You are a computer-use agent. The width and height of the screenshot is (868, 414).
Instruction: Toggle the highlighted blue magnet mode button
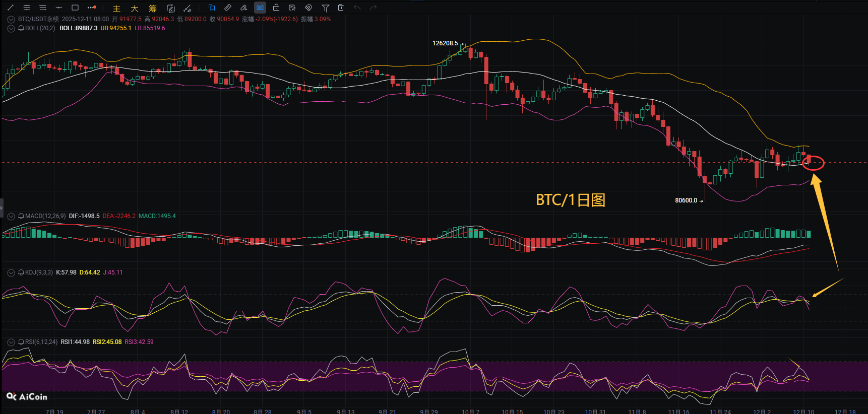[x=260, y=8]
